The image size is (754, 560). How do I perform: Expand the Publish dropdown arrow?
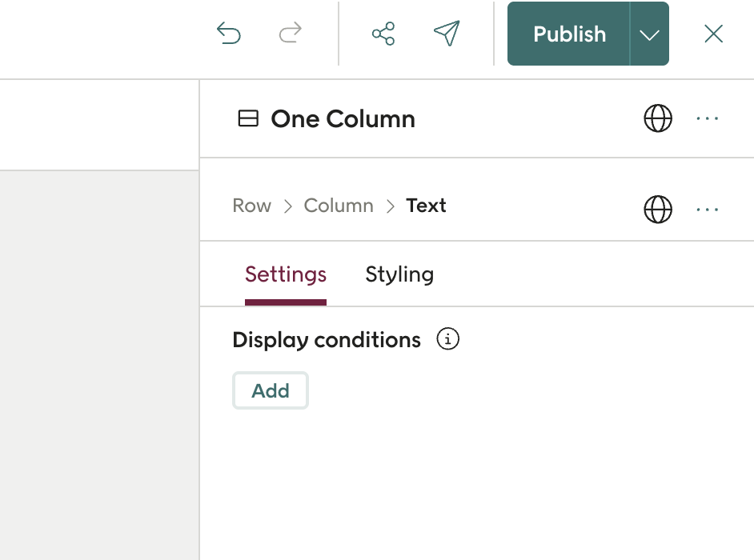[x=649, y=34]
